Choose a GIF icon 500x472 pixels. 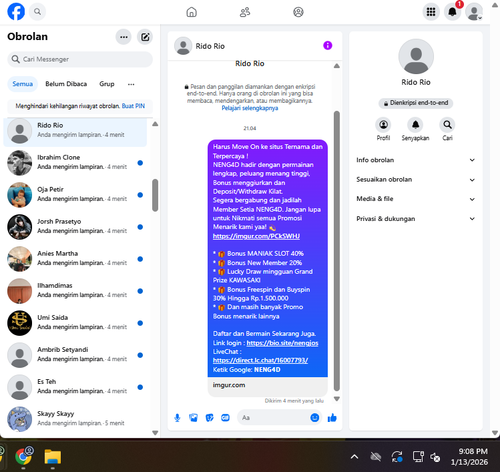click(225, 418)
